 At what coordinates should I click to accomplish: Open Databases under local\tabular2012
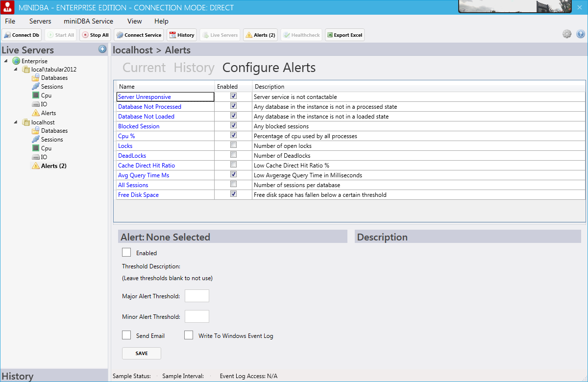(x=50, y=78)
